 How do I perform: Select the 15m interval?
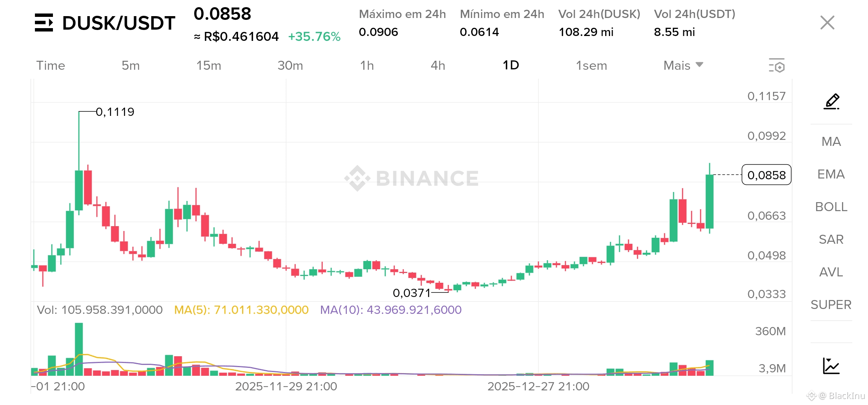click(x=209, y=66)
